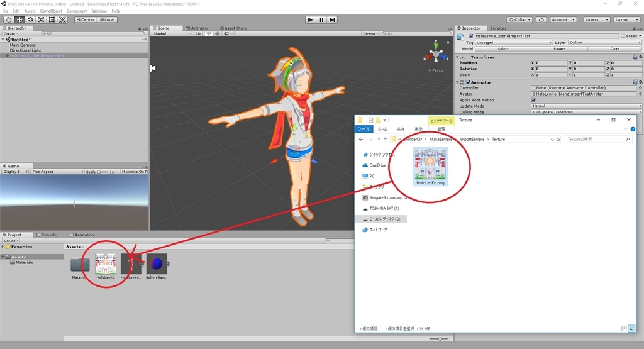644x349 pixels.
Task: Click the scene orientation gizmo
Action: point(436,53)
